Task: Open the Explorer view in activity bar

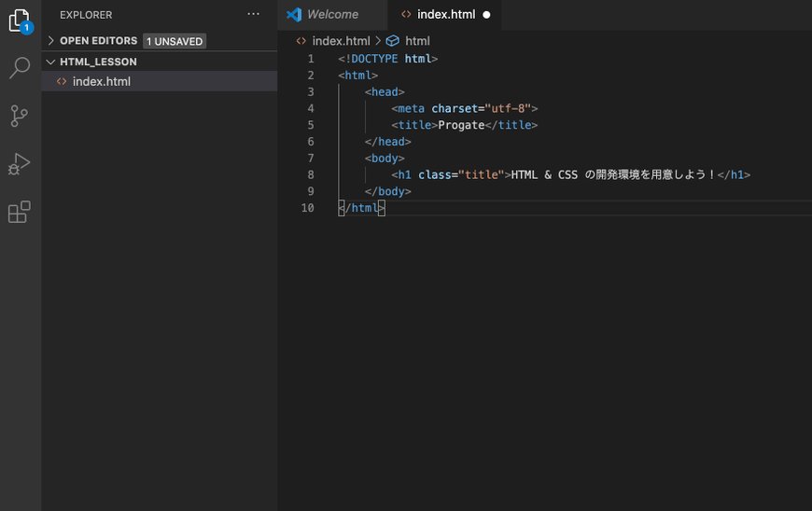Action: click(20, 21)
